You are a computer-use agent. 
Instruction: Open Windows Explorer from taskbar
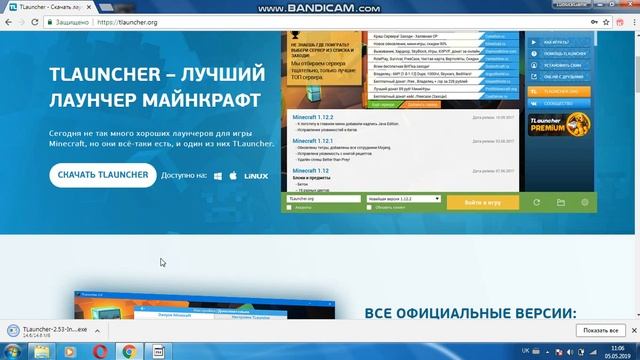click(x=42, y=351)
